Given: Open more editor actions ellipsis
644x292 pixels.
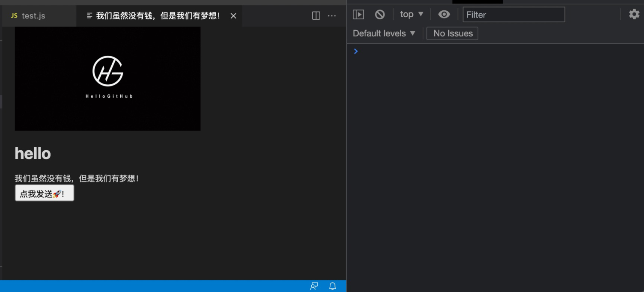Looking at the screenshot, I should pos(332,15).
